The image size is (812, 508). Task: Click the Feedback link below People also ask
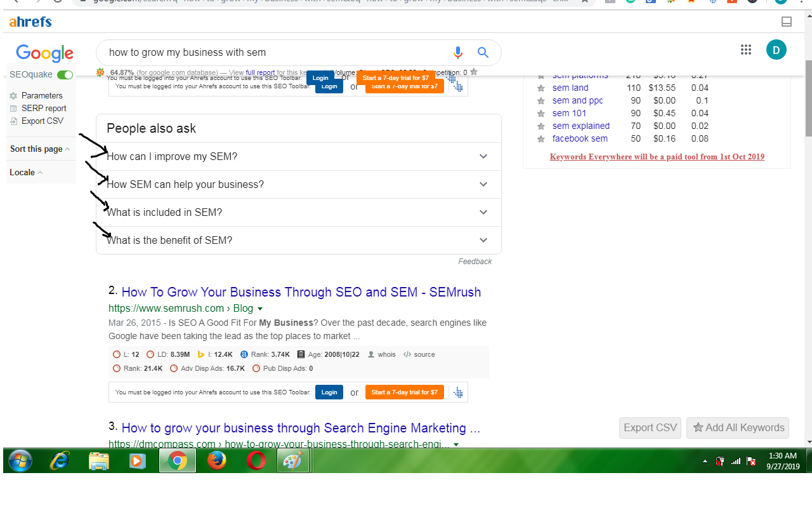click(475, 262)
